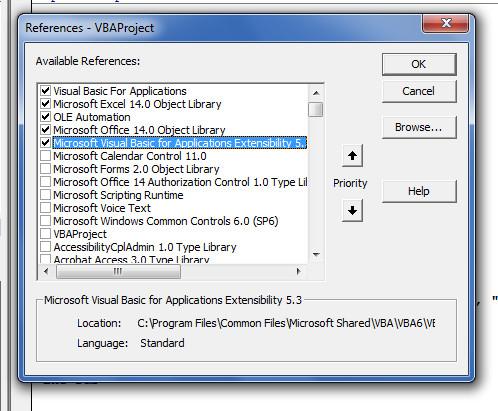Tick Microsoft Calendar Control 11.0 checkbox
Image resolution: width=498 pixels, height=411 pixels.
tap(45, 156)
